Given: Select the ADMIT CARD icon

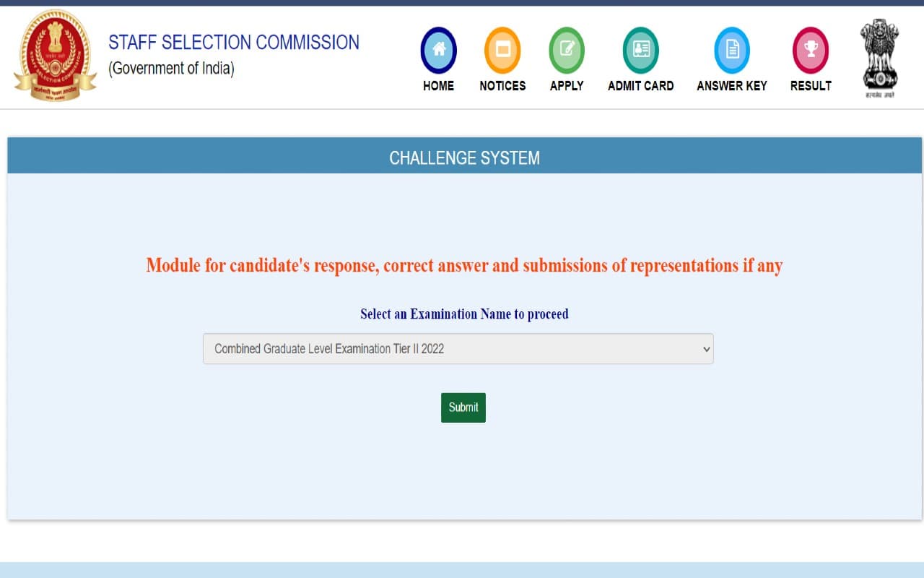Looking at the screenshot, I should tap(640, 49).
